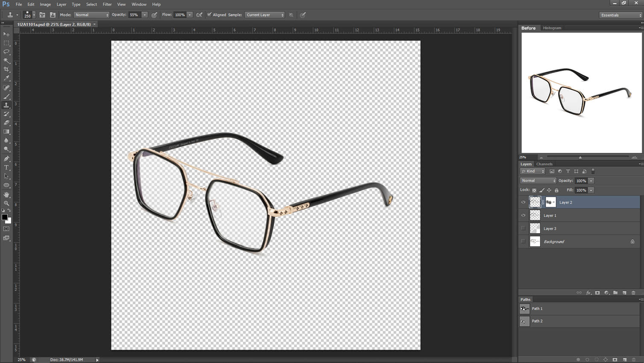This screenshot has width=644, height=363.
Task: Hide Layer 2 using its eye icon
Action: point(523,202)
